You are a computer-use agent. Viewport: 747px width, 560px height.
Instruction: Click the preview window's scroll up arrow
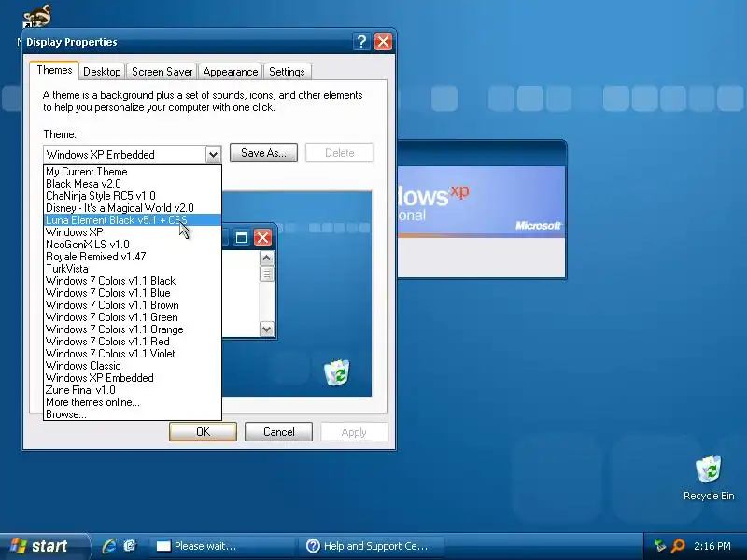click(267, 259)
